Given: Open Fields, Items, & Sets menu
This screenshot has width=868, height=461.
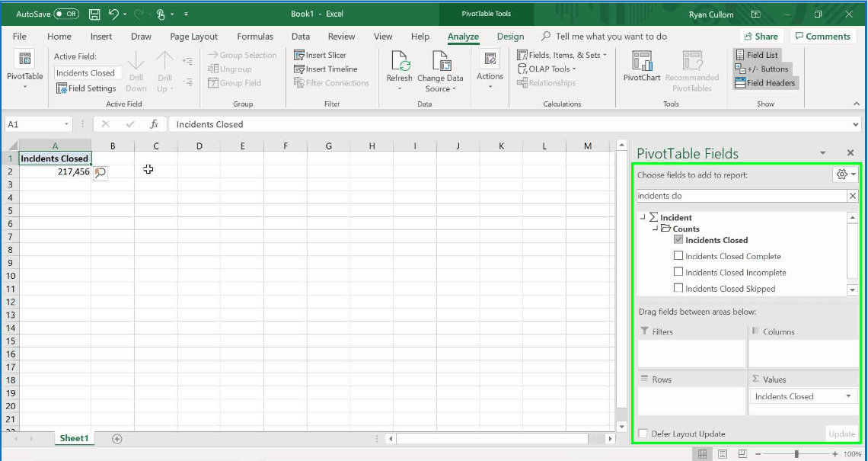Looking at the screenshot, I should pyautogui.click(x=562, y=55).
